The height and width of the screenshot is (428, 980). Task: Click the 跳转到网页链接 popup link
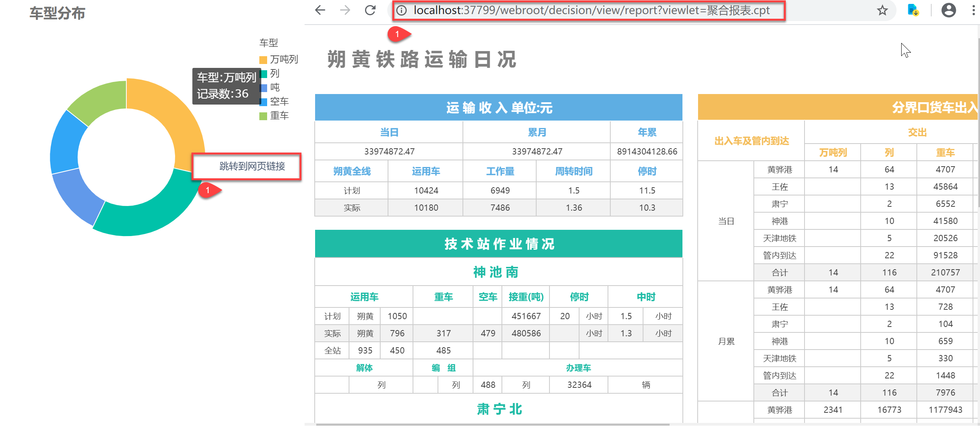pos(252,166)
